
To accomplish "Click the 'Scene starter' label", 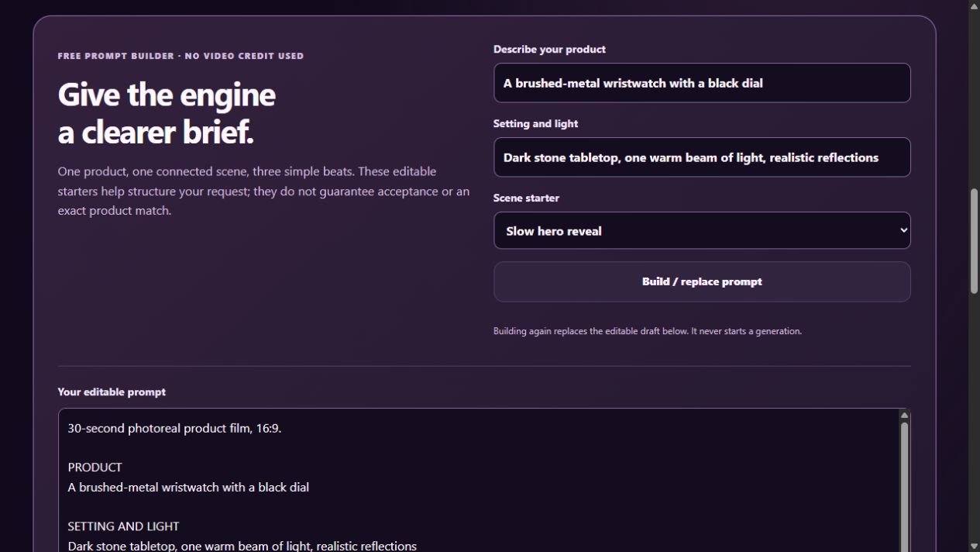I will coord(526,198).
